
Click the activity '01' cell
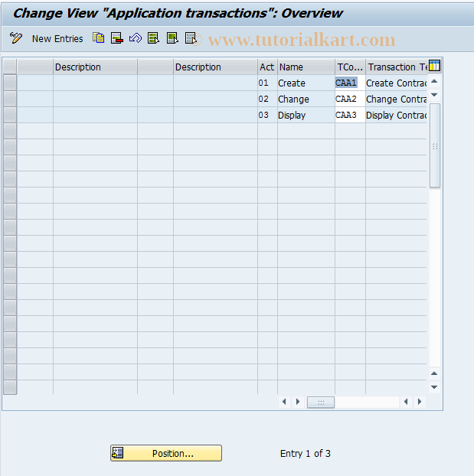pos(267,83)
